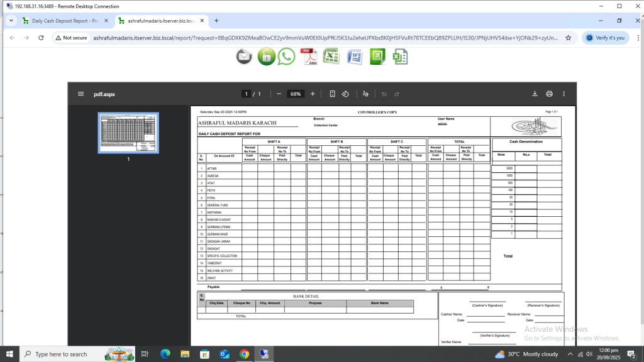The height and width of the screenshot is (362, 644).
Task: Bookmark this page with star icon
Action: pos(569,38)
